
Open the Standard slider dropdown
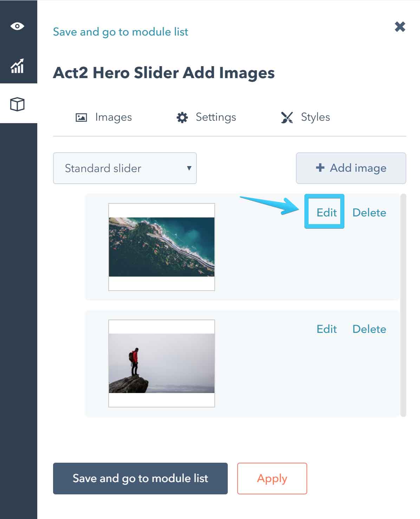coord(124,168)
